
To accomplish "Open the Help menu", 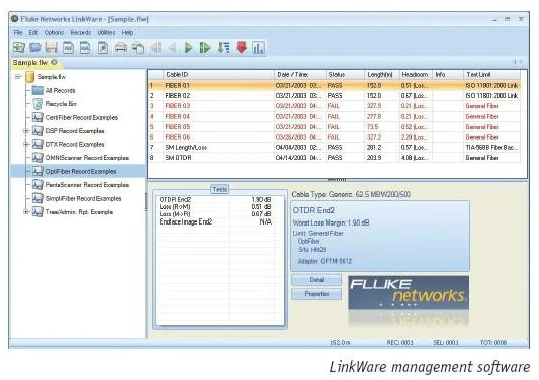I will (127, 33).
